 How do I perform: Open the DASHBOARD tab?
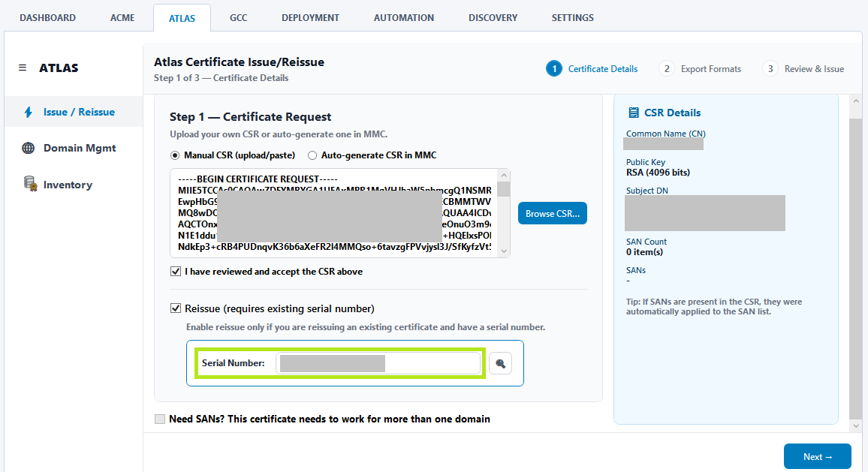[47, 18]
